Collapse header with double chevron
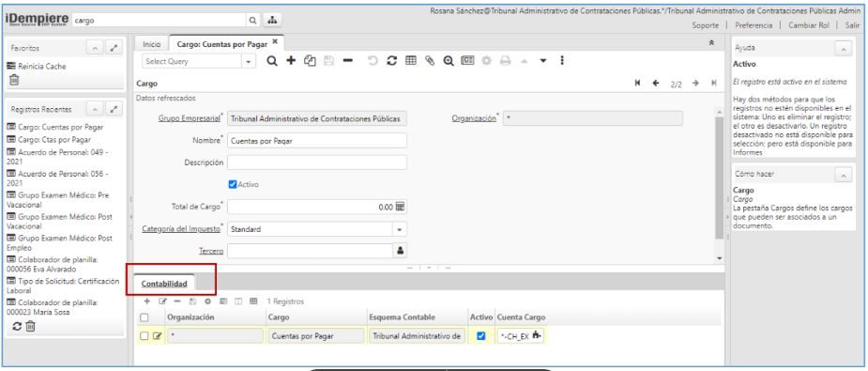The image size is (868, 371). pyautogui.click(x=711, y=42)
